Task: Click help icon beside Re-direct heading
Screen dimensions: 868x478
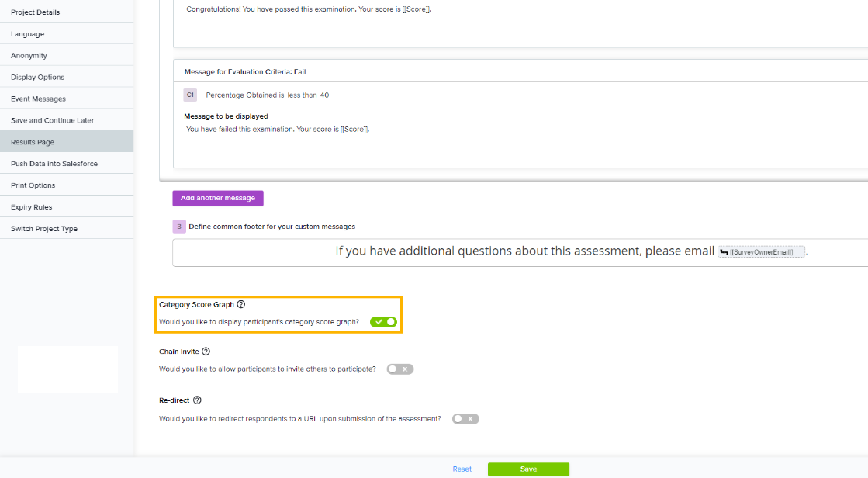Action: click(197, 400)
